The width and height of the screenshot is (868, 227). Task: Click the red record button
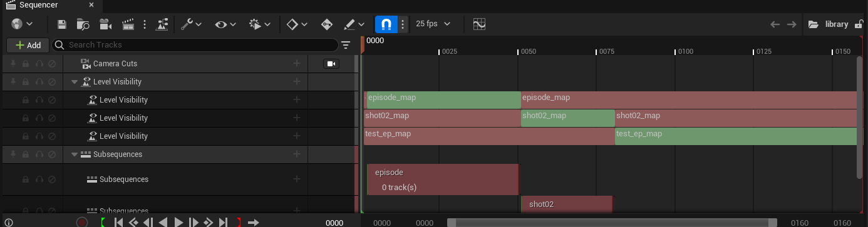click(81, 222)
